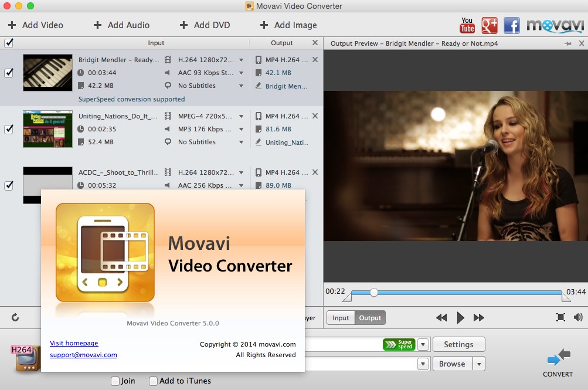Click the rewind playback button

(441, 318)
